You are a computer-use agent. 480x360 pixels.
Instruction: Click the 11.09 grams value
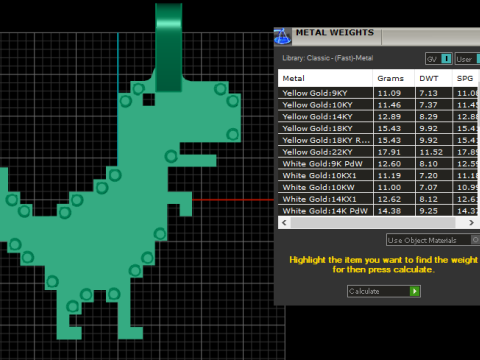389,93
